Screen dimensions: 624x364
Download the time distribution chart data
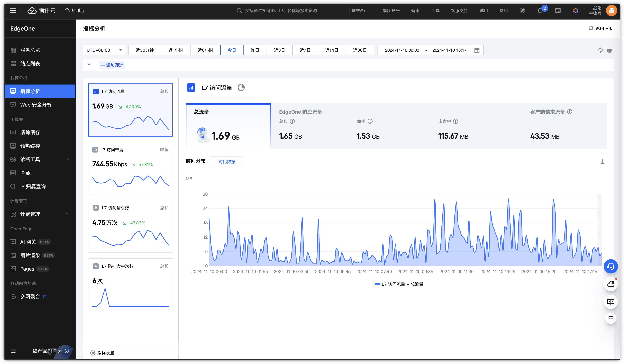[603, 162]
